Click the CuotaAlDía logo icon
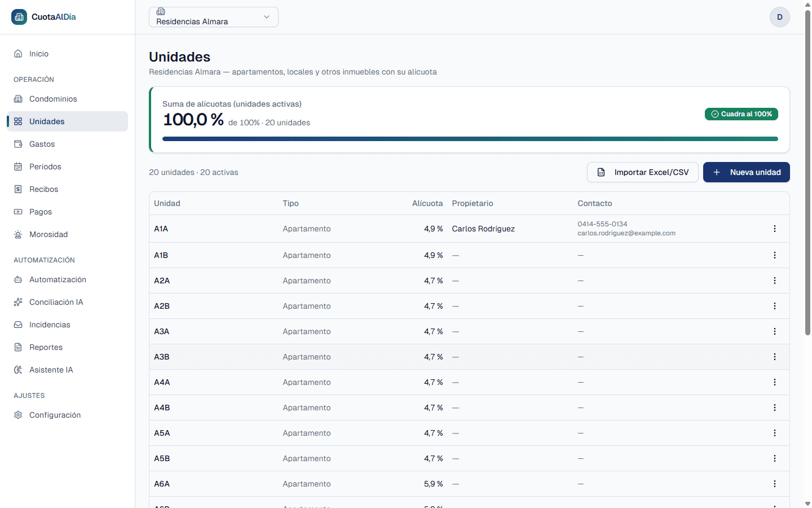This screenshot has height=508, width=812. (19, 17)
